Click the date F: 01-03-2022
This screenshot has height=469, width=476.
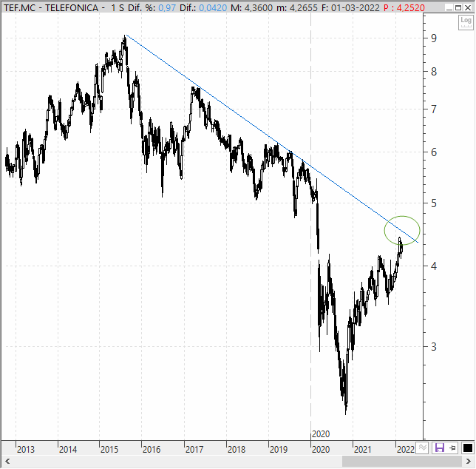(x=350, y=8)
